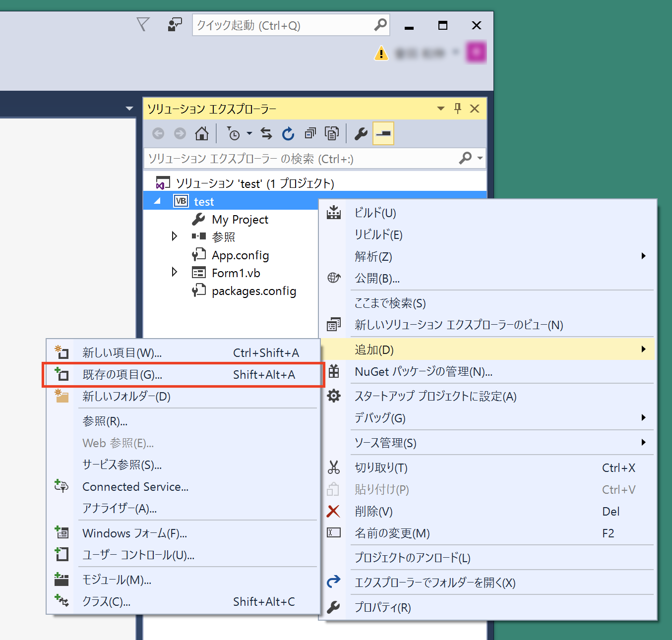Choose クラス(C)... in submenu
The image size is (672, 640).
(x=183, y=601)
